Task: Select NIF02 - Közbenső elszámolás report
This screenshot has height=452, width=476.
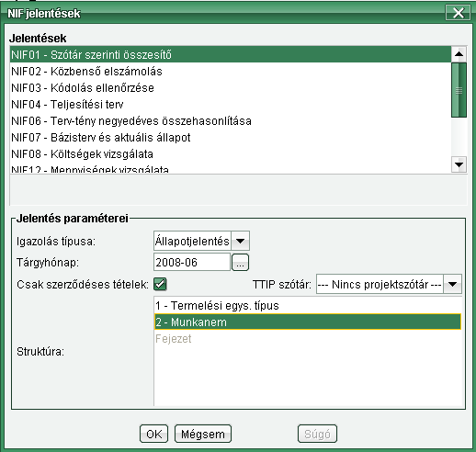Action: (x=231, y=72)
